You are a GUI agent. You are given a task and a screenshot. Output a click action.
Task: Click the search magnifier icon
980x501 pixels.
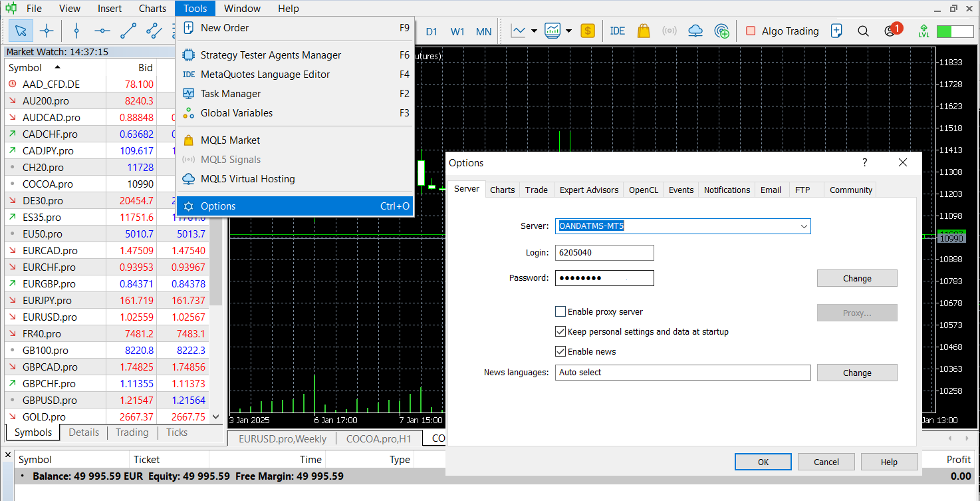tap(863, 31)
